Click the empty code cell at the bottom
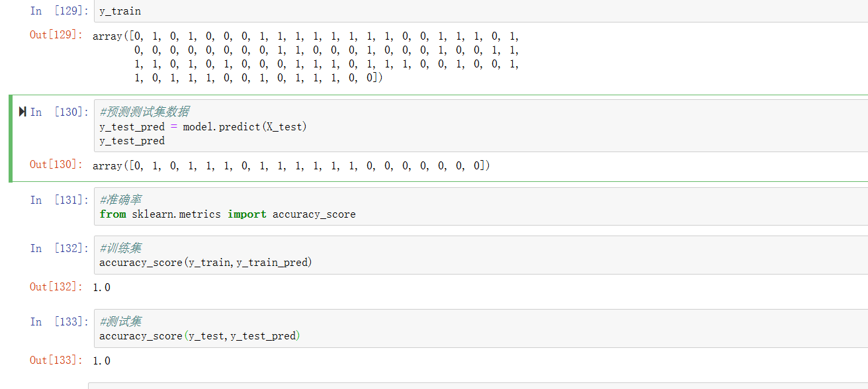The height and width of the screenshot is (389, 868). click(x=478, y=386)
